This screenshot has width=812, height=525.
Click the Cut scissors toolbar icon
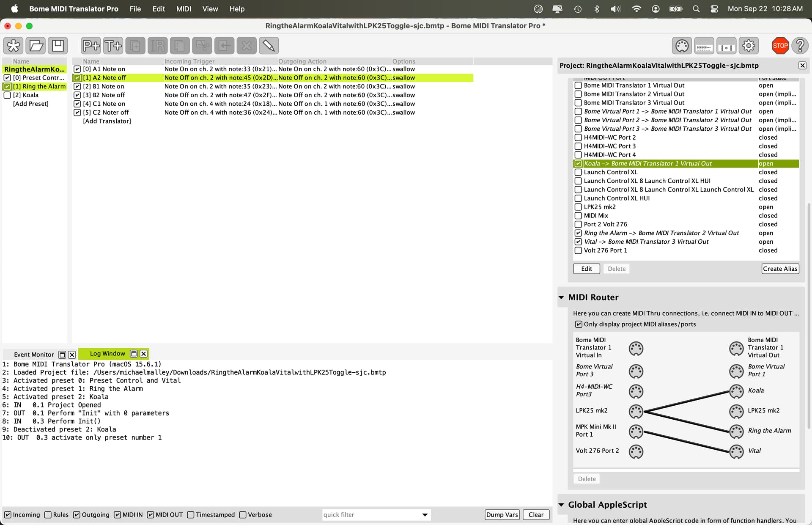[202, 46]
